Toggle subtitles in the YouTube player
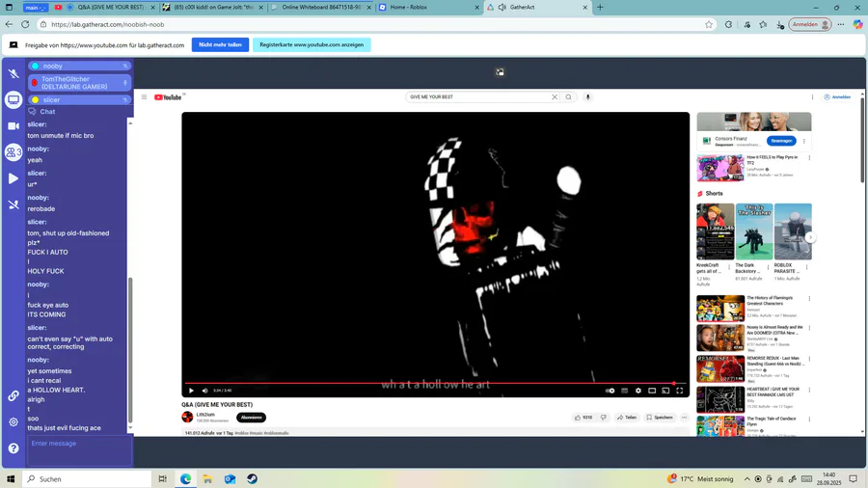This screenshot has height=488, width=868. [624, 391]
